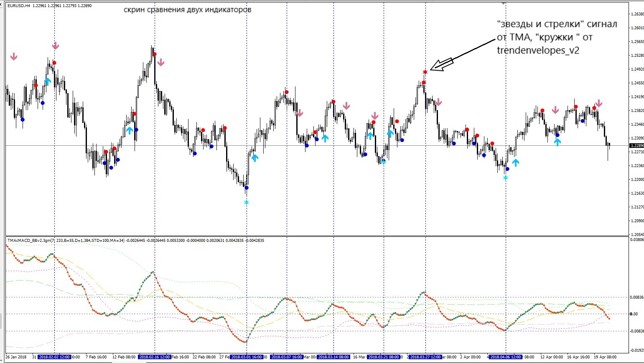Click the 2018.04.06 12:00 date marker
The width and height of the screenshot is (644, 363).
(506, 357)
